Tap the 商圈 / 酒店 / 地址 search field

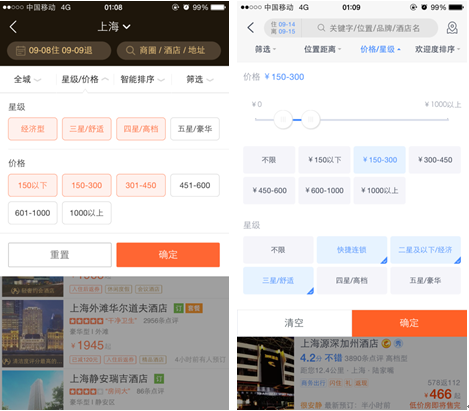click(169, 51)
